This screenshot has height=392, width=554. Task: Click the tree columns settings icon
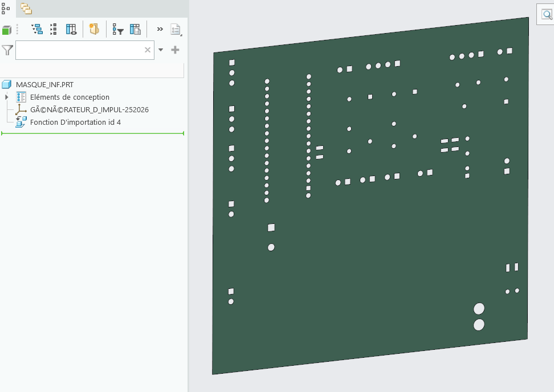point(135,30)
